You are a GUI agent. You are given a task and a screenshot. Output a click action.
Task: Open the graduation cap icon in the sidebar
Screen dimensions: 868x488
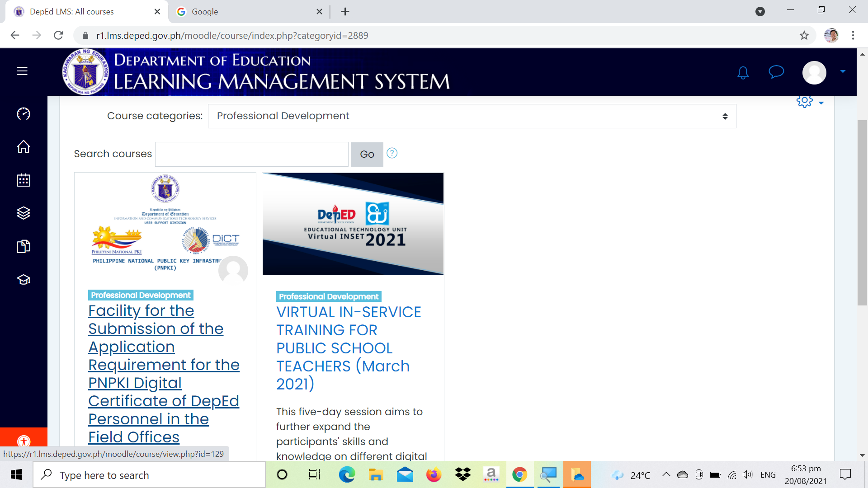[23, 279]
